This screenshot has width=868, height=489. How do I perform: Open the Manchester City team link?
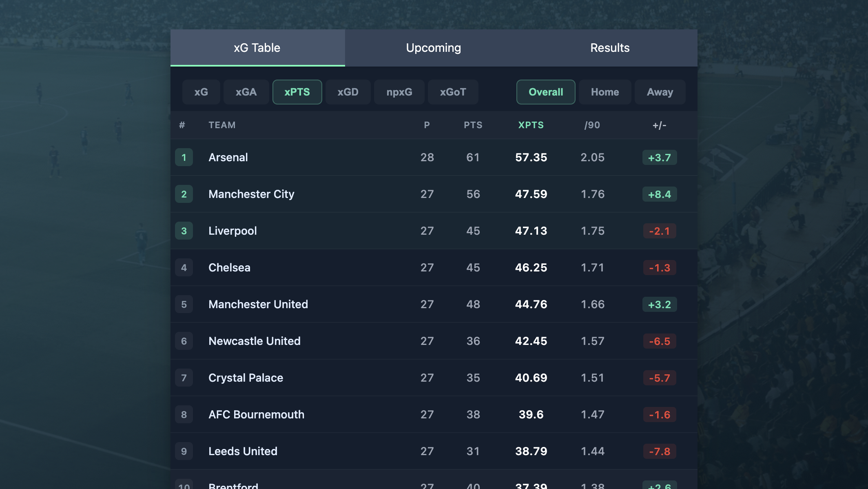pyautogui.click(x=251, y=194)
